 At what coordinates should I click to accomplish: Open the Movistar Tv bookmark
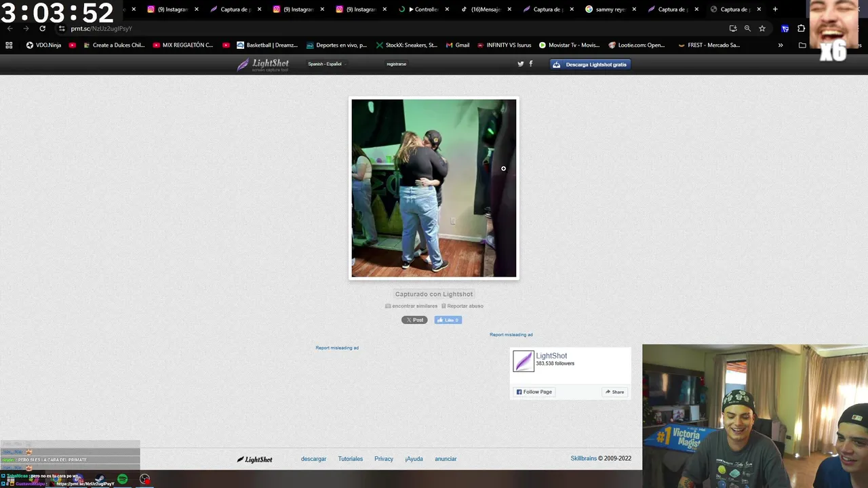pos(570,45)
